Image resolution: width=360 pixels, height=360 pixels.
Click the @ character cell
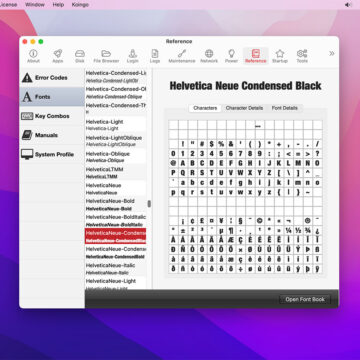click(x=173, y=163)
